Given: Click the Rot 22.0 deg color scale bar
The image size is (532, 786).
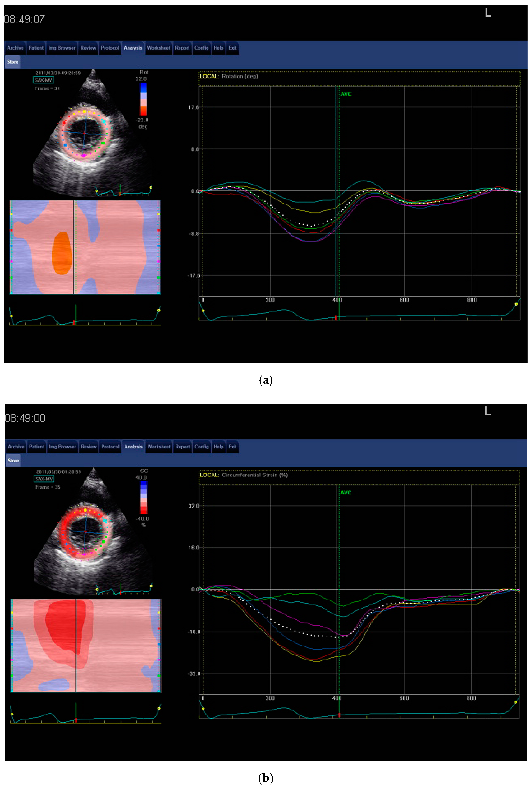Looking at the screenshot, I should click(x=144, y=99).
